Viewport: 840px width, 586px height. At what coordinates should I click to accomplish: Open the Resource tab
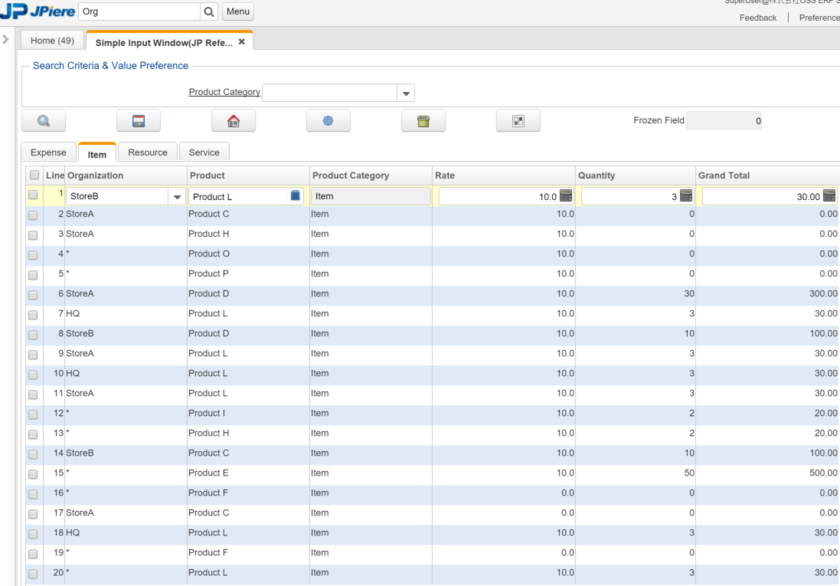coord(147,152)
